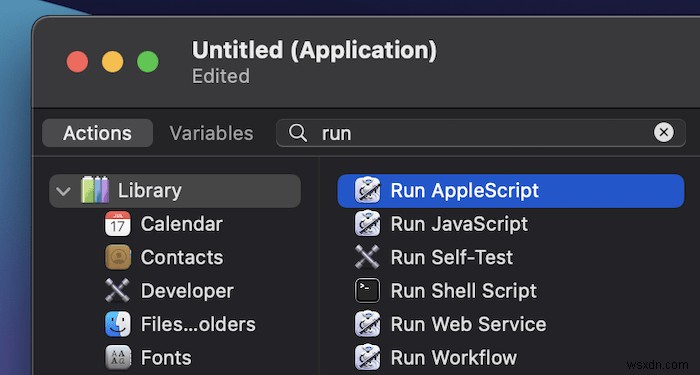Viewport: 700px width, 375px height.
Task: Select the Fonts category label
Action: tap(166, 358)
